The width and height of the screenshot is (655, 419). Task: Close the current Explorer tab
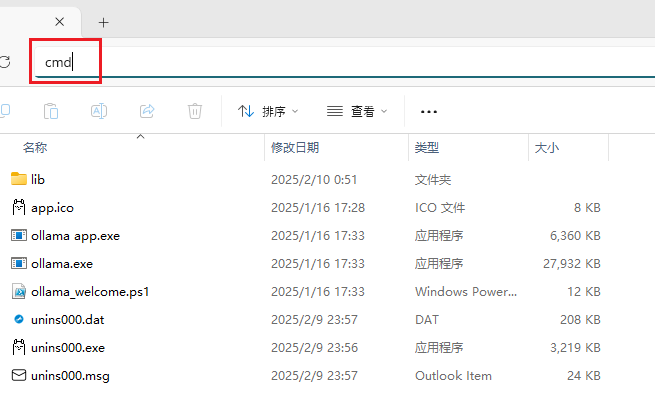[60, 22]
